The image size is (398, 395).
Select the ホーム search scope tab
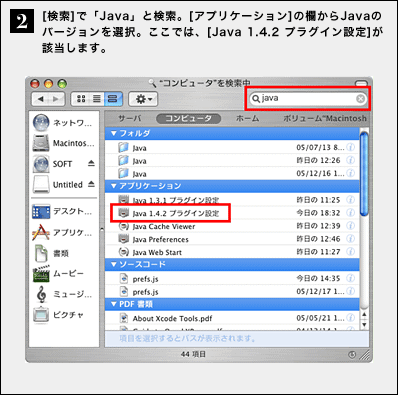click(247, 118)
